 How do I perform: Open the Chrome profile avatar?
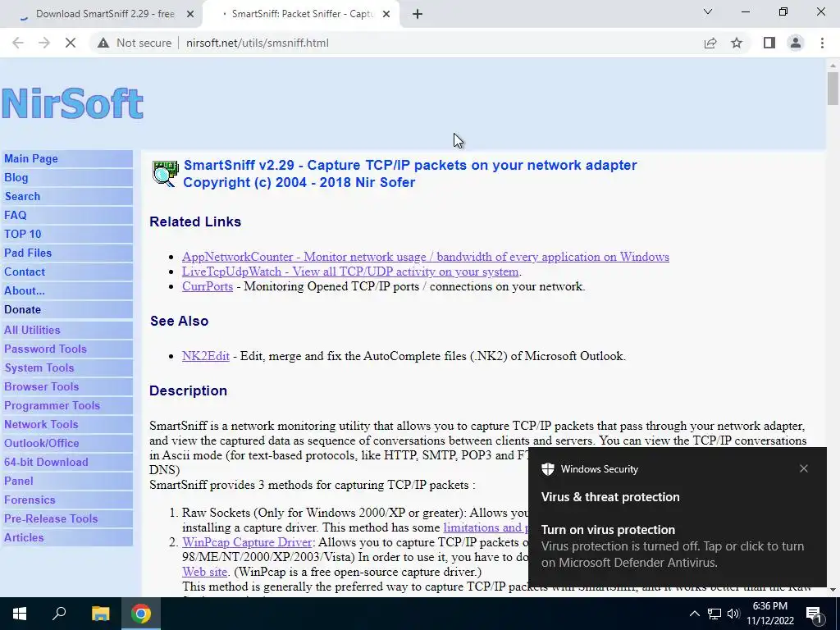796,43
